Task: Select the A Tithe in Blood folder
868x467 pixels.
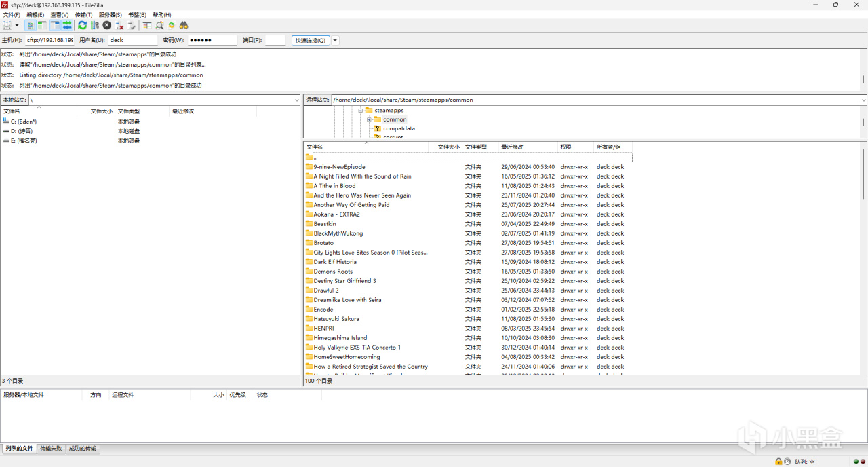Action: (468, 185)
